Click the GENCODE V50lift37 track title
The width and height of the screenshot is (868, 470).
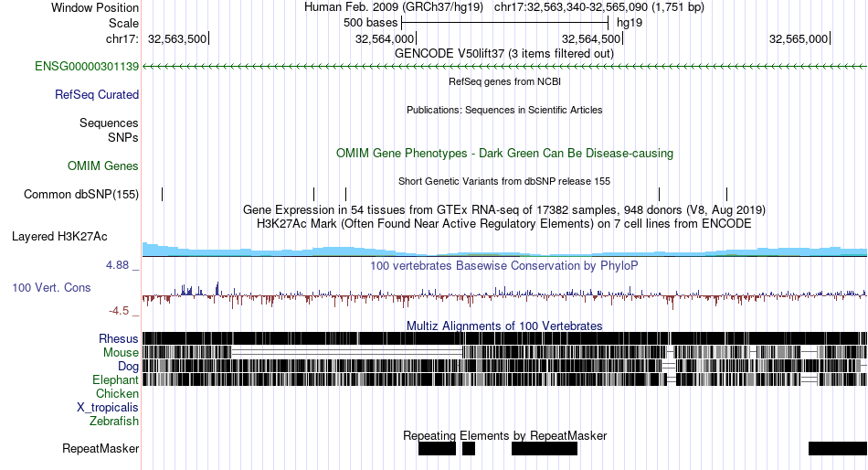(x=504, y=54)
